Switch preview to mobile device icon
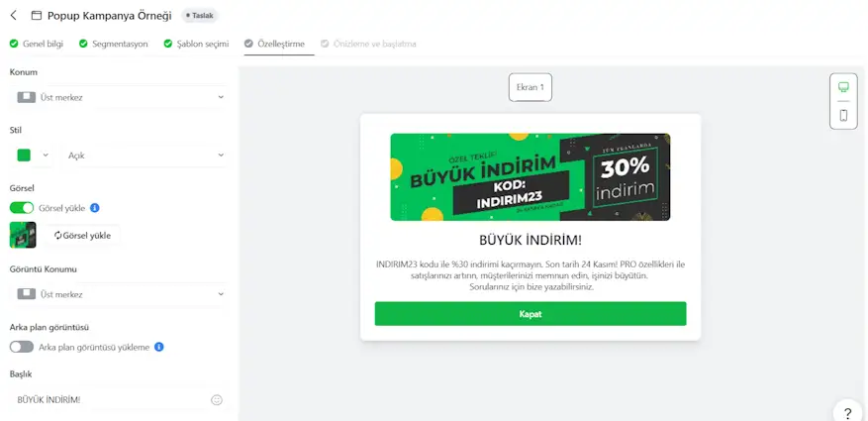The width and height of the screenshot is (868, 421). (843, 115)
